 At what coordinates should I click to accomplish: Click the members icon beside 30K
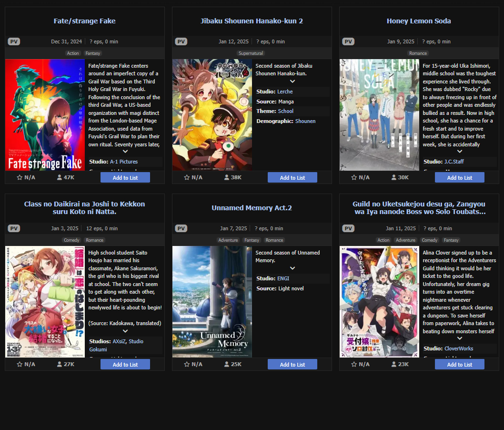point(394,177)
